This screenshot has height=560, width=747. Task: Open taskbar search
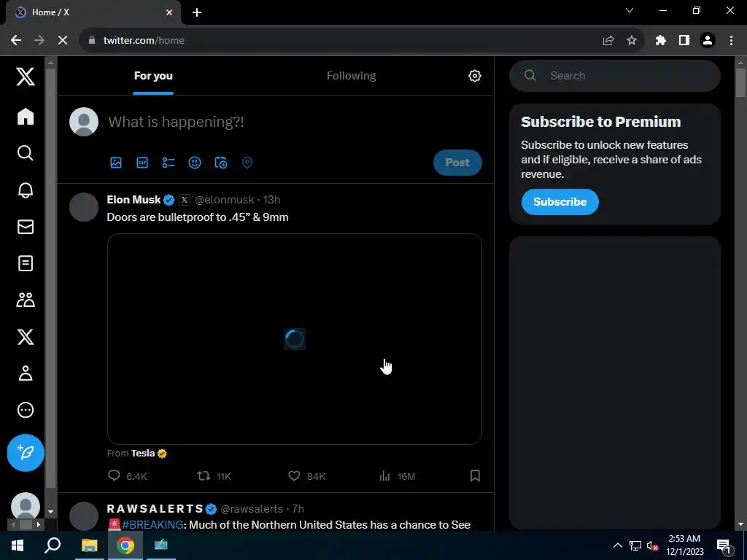pyautogui.click(x=53, y=545)
